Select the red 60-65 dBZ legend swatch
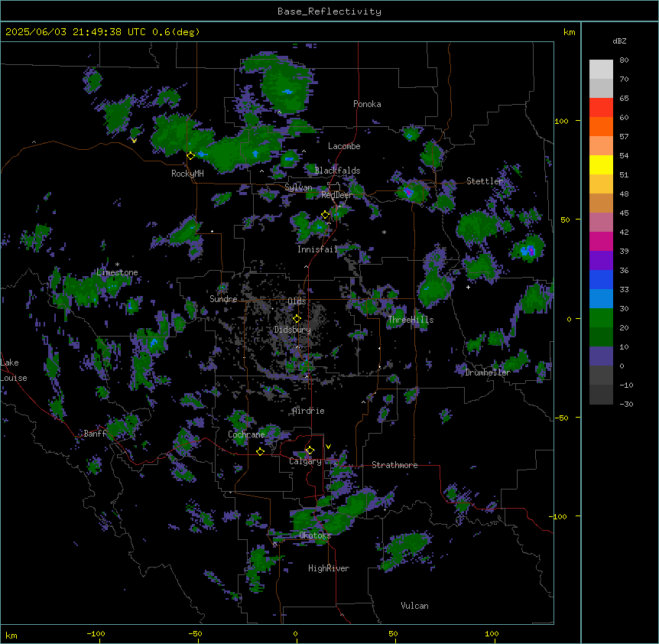The width and height of the screenshot is (659, 644). 601,108
